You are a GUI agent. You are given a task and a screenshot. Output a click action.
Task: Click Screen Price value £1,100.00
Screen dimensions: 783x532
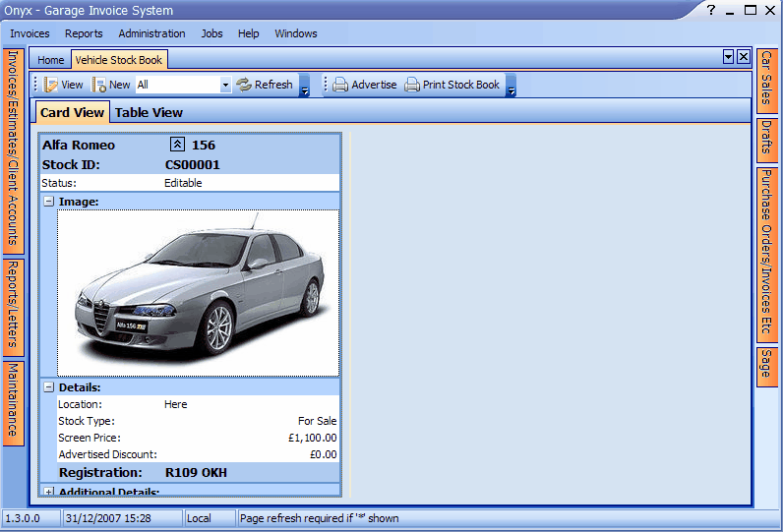click(312, 438)
